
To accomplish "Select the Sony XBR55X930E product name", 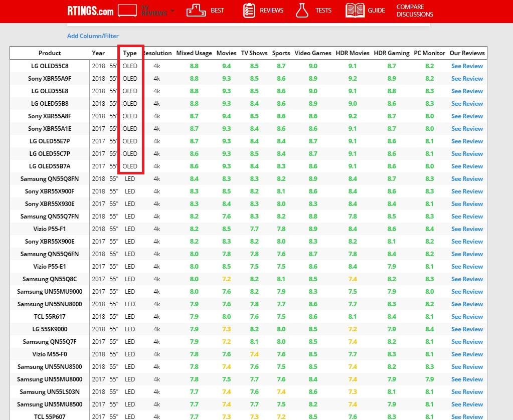I will (x=50, y=204).
